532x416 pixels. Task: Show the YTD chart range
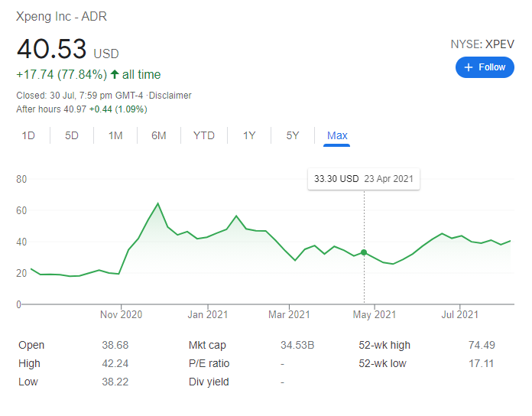204,135
